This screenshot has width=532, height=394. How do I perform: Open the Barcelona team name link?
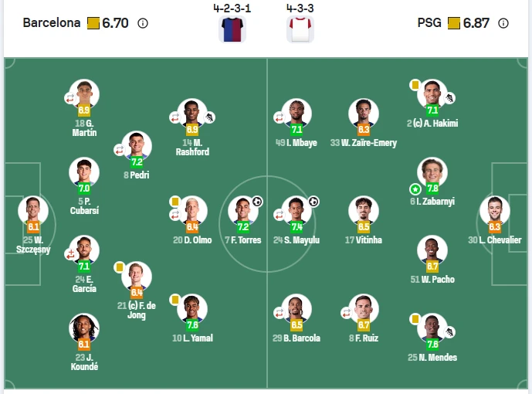point(52,23)
